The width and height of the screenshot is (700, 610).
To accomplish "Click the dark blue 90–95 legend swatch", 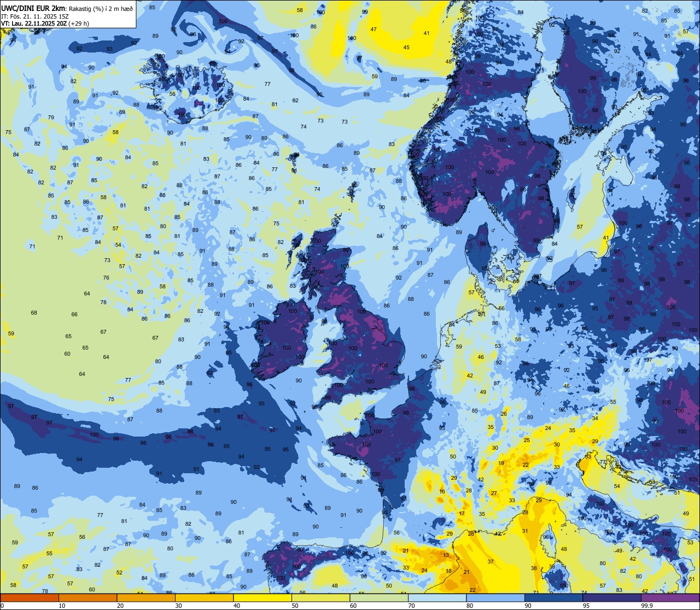I will (x=553, y=597).
